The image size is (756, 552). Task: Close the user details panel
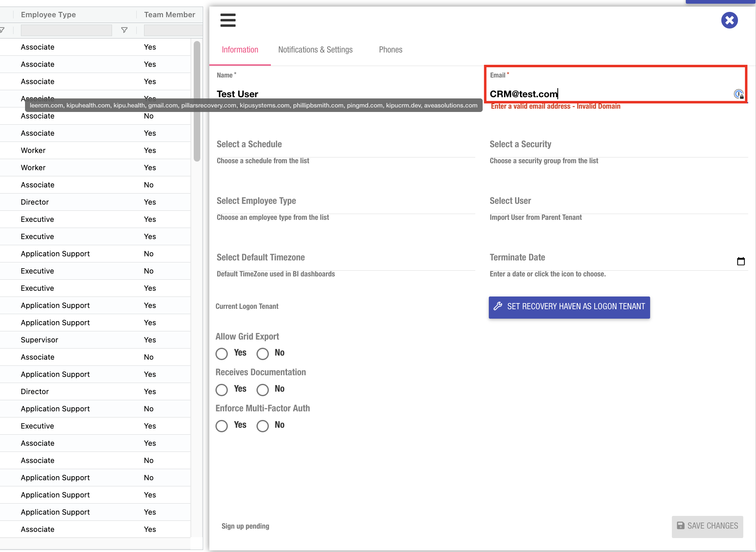click(729, 20)
